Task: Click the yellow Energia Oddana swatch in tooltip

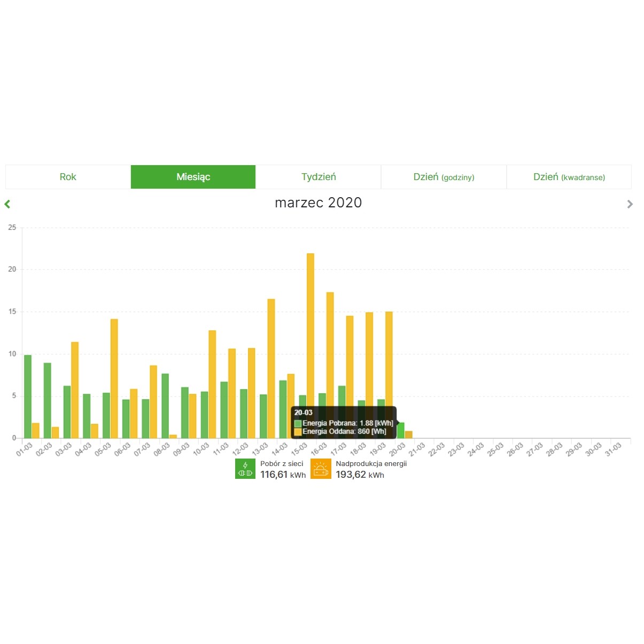Action: click(298, 431)
